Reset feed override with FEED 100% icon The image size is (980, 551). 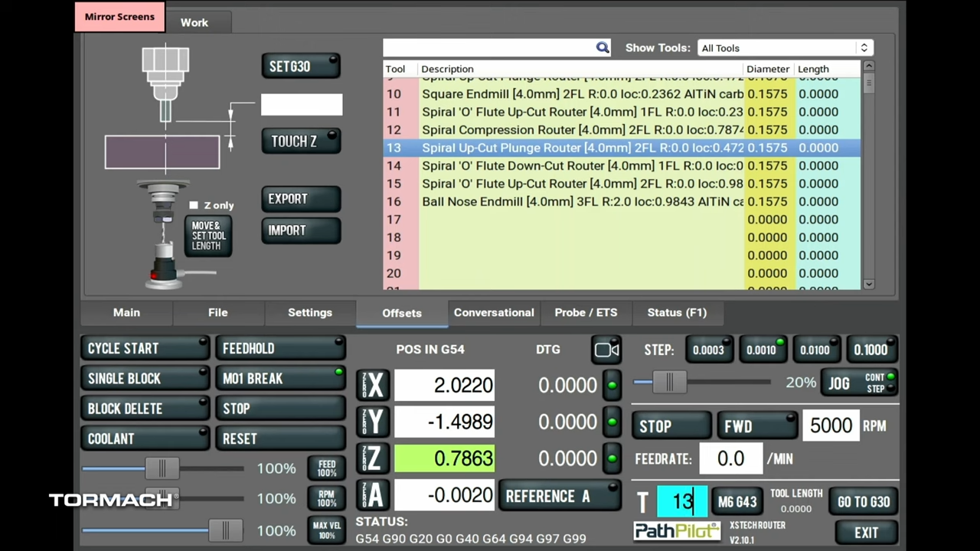click(326, 468)
